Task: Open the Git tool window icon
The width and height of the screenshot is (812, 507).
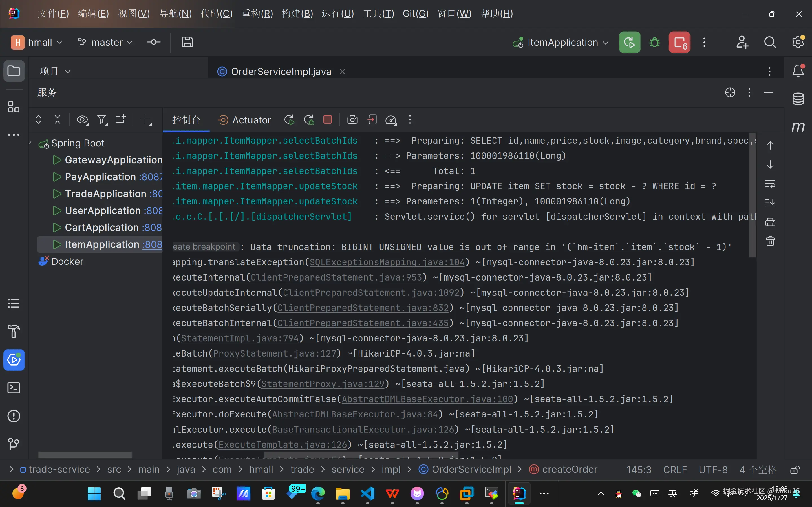Action: [14, 444]
